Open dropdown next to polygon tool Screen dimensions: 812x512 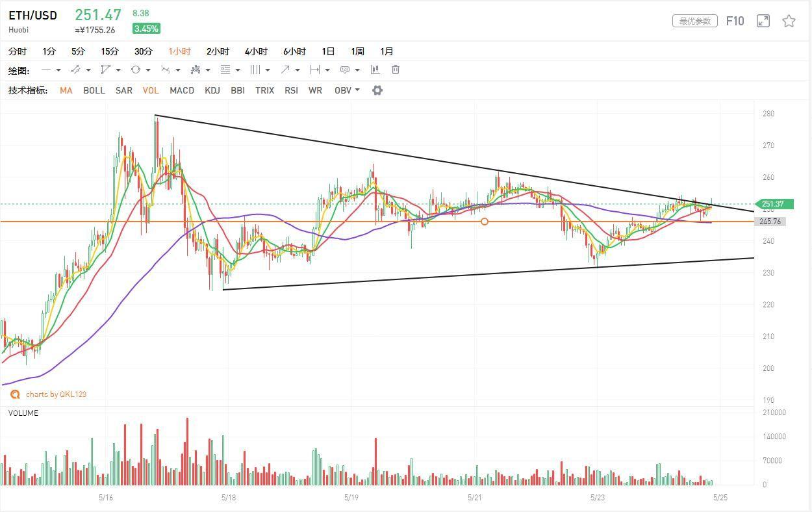[118, 70]
